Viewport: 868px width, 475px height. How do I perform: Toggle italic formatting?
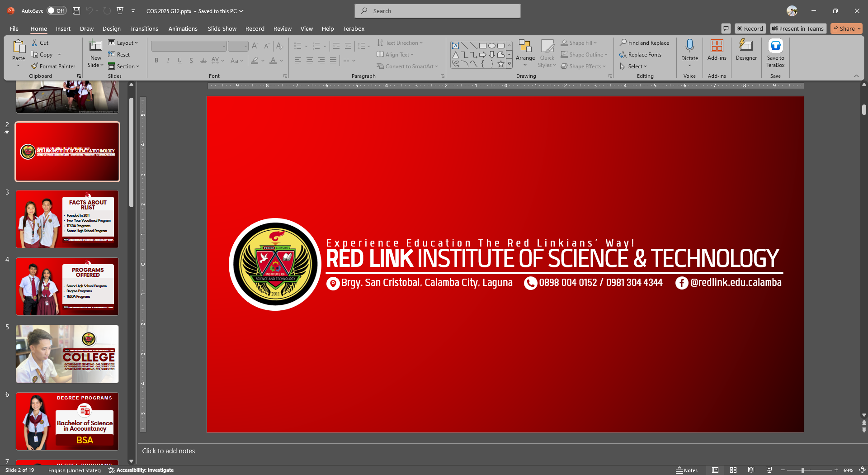coord(168,60)
